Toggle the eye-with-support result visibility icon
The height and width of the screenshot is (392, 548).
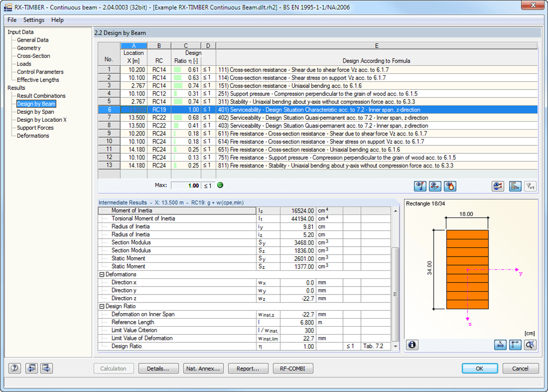[435, 185]
